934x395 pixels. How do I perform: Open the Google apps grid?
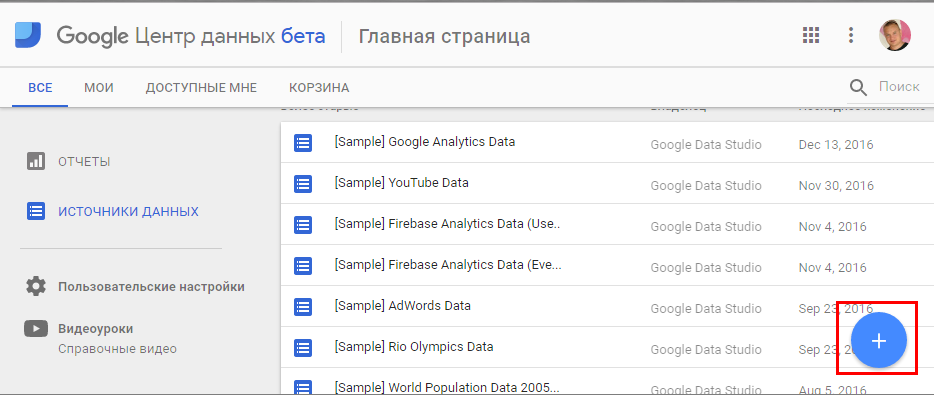(x=811, y=35)
